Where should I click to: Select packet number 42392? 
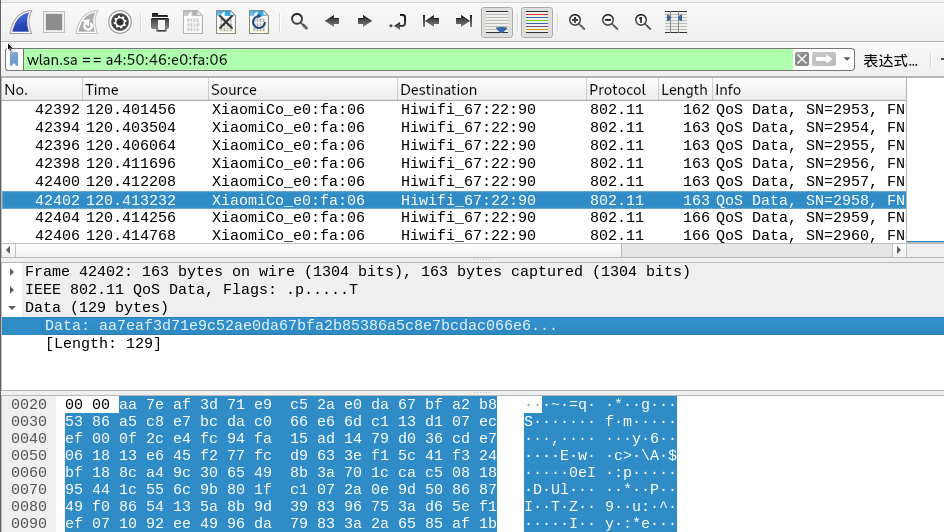point(454,110)
